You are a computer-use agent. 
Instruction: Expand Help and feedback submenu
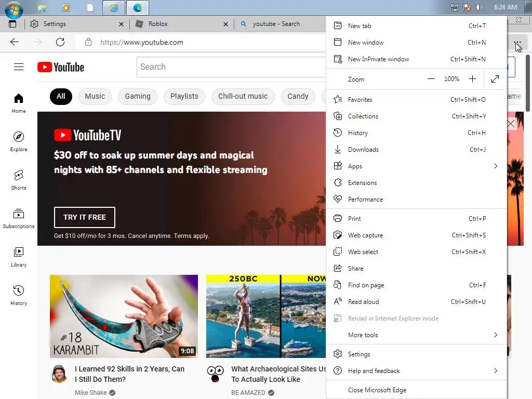416,371
